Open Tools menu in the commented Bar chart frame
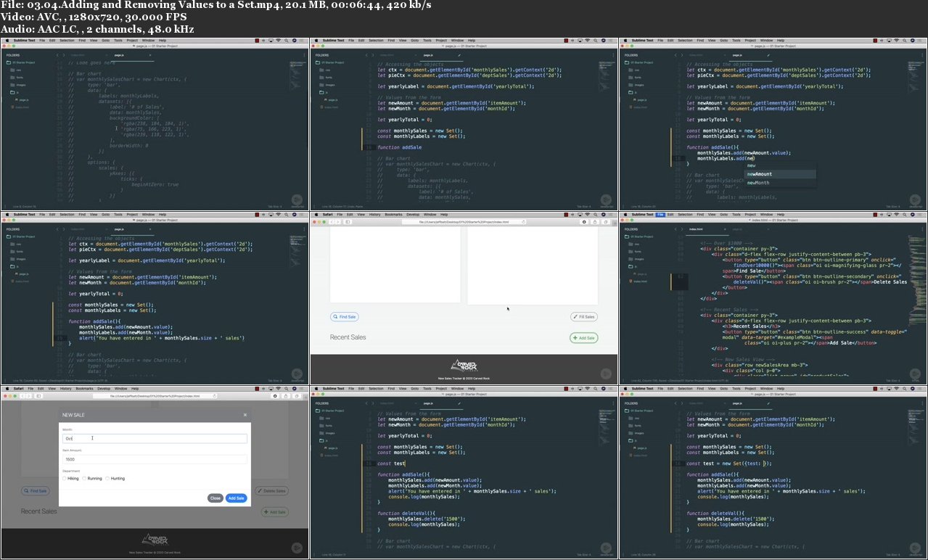Image resolution: width=928 pixels, height=560 pixels. click(x=118, y=41)
